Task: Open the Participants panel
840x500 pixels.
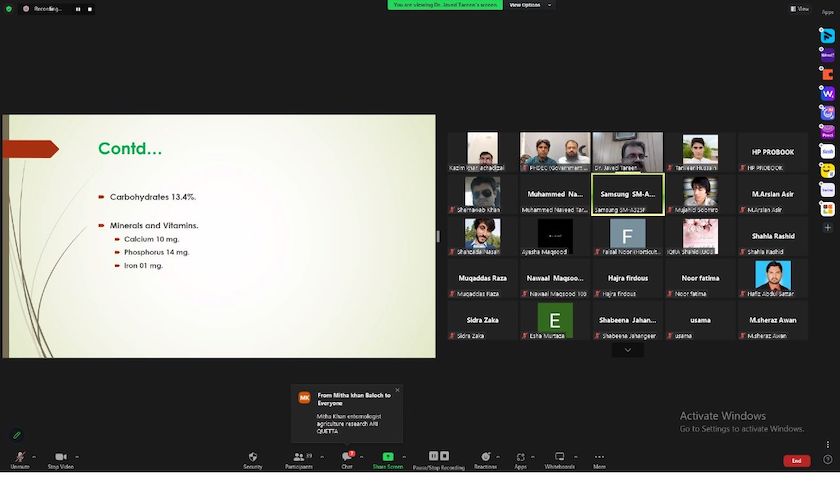Action: [298, 458]
